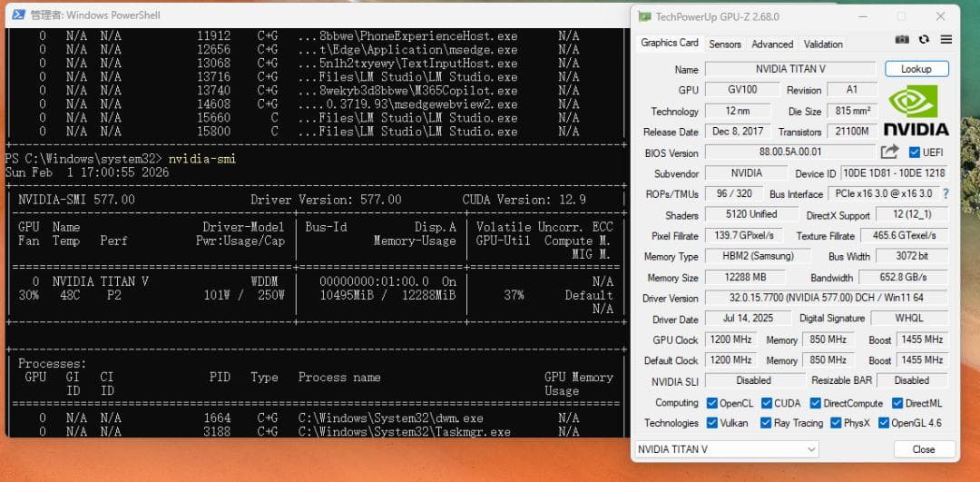Switch to the Graphics Card tab

pos(670,44)
